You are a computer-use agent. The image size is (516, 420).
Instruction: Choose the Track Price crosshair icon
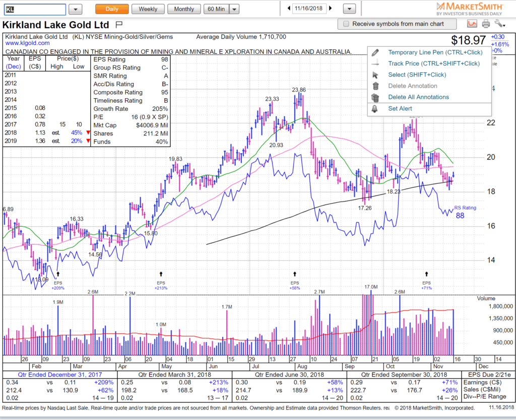(375, 63)
